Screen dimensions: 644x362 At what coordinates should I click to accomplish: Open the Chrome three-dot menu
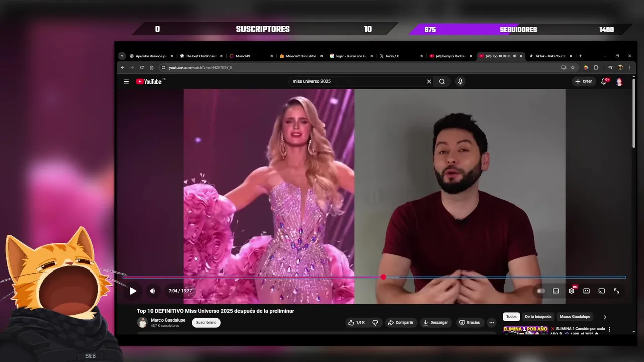pyautogui.click(x=629, y=67)
